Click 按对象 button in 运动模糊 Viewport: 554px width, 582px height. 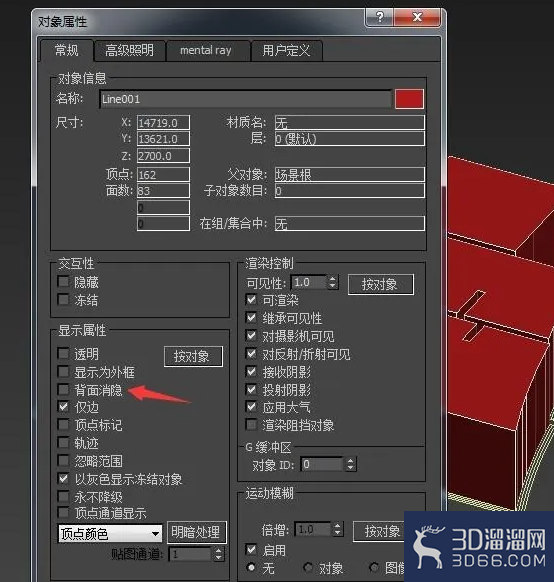click(x=378, y=532)
